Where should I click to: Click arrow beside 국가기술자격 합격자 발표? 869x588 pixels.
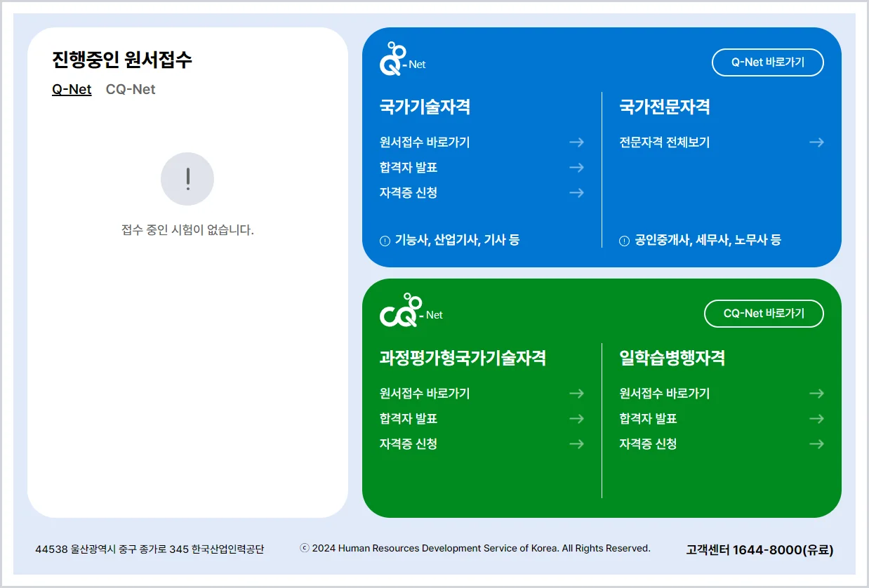[x=576, y=168]
